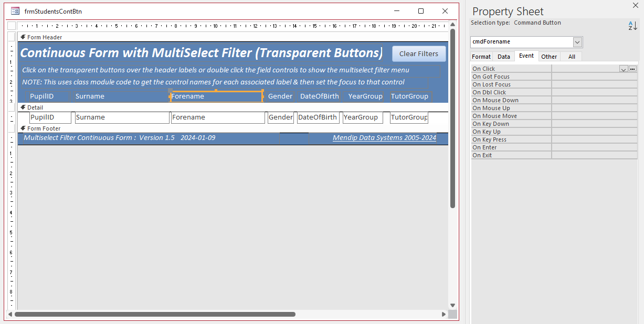Click the Forename text box in Detail

[218, 117]
